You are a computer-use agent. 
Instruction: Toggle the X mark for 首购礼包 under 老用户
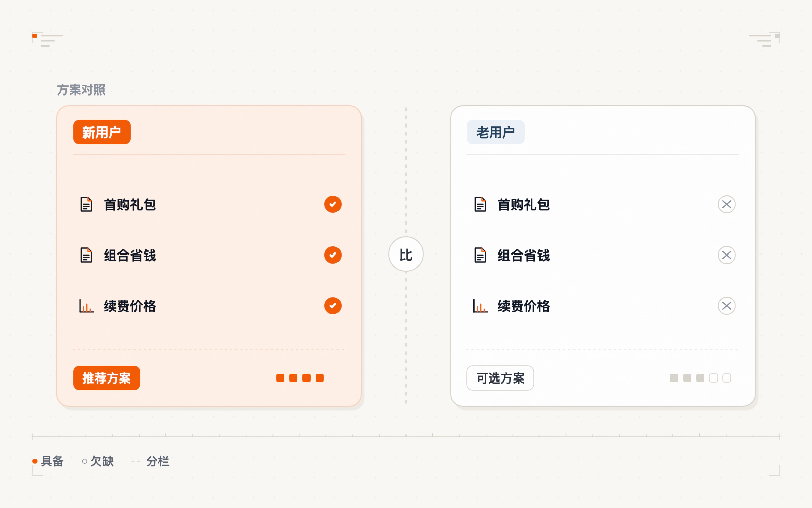coord(727,204)
